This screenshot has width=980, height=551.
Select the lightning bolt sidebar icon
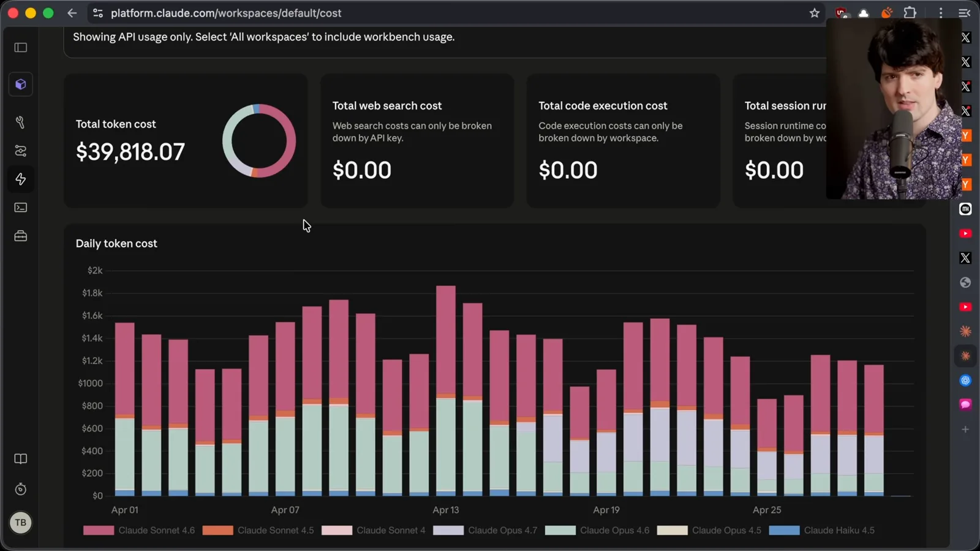point(21,179)
